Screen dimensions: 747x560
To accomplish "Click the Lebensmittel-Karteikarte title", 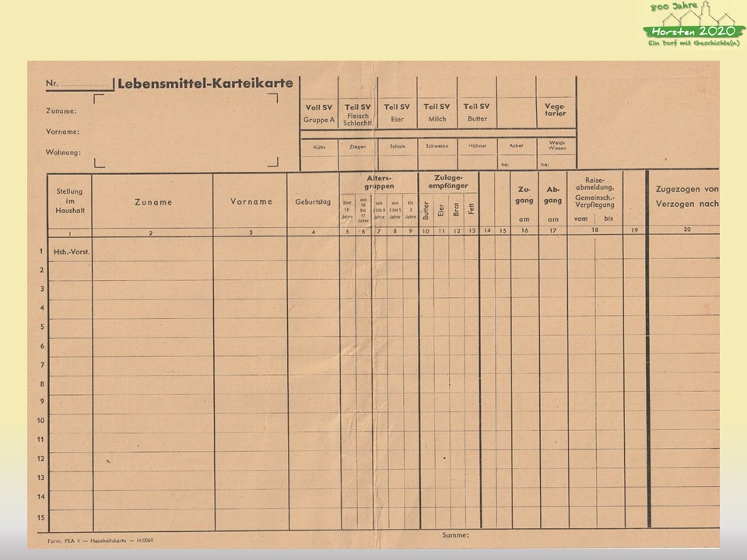I will coord(205,83).
